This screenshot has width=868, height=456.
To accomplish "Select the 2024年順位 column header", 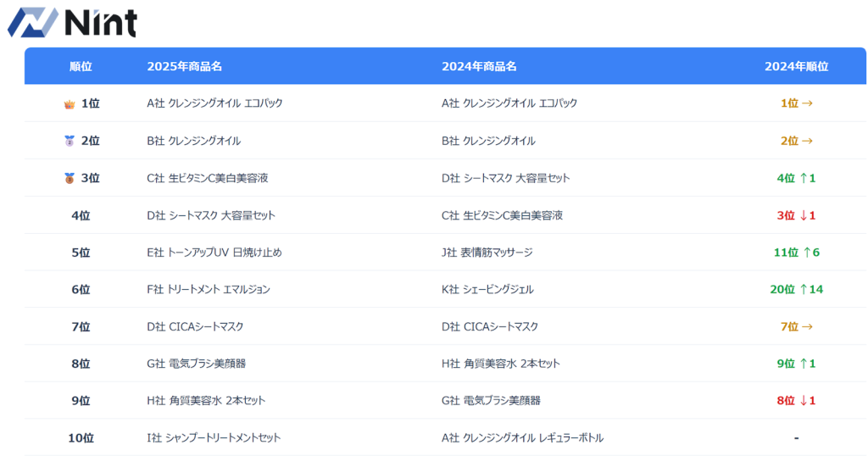I will tap(796, 66).
